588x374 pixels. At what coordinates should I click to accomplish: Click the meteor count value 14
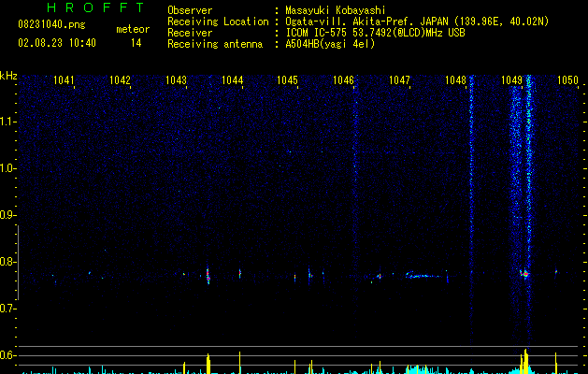click(x=136, y=43)
